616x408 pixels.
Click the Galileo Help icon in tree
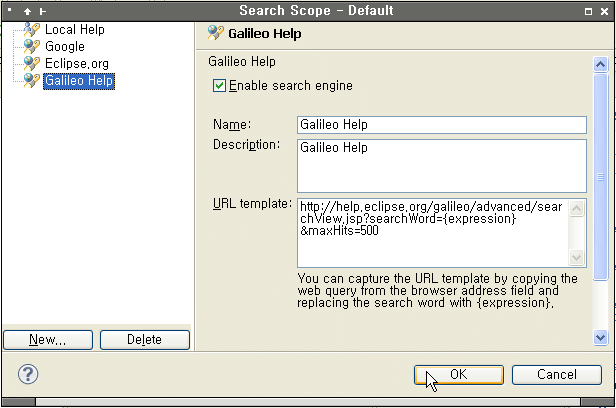coord(31,81)
